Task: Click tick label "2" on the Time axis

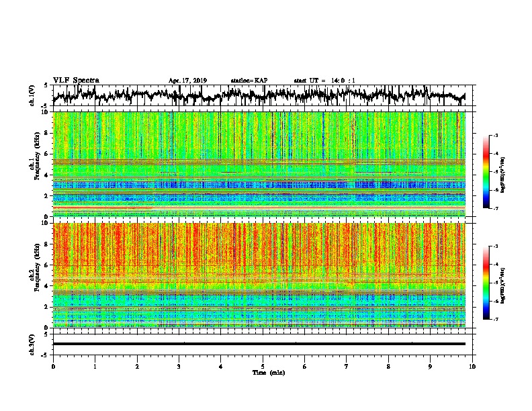Action: pyautogui.click(x=137, y=367)
